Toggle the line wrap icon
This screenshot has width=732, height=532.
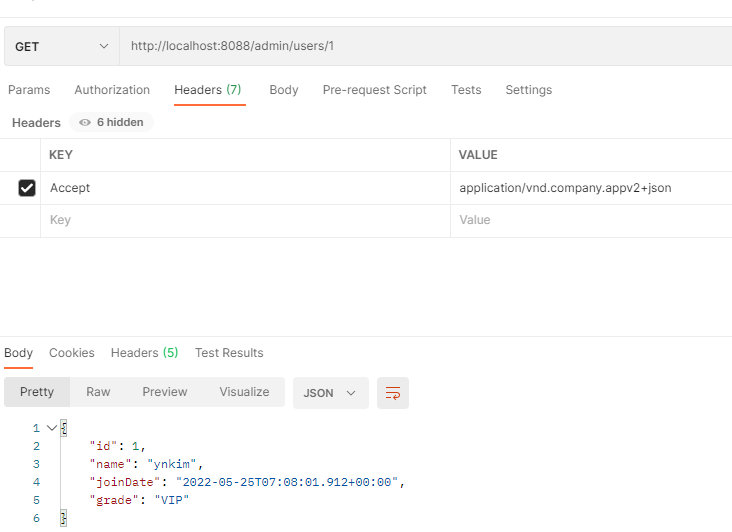coord(393,393)
